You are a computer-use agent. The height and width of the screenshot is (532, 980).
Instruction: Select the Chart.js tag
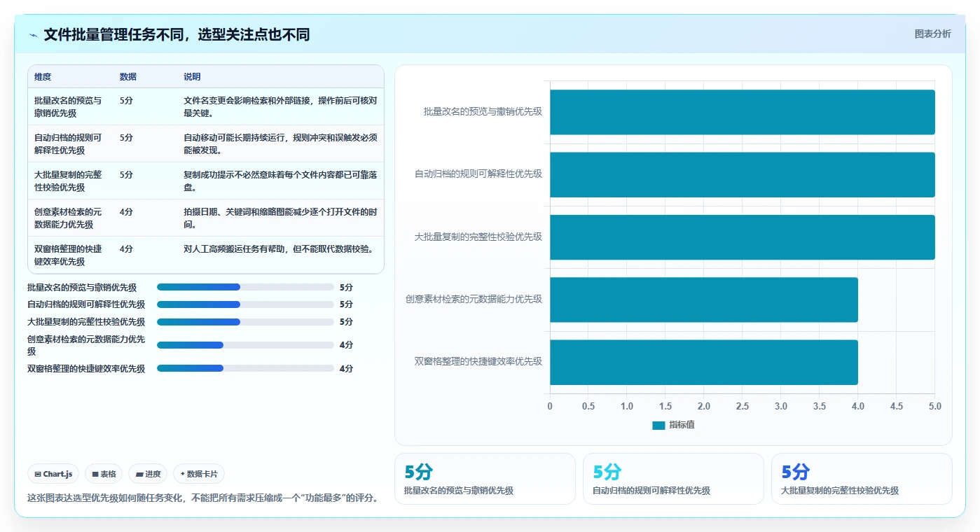pyautogui.click(x=54, y=474)
